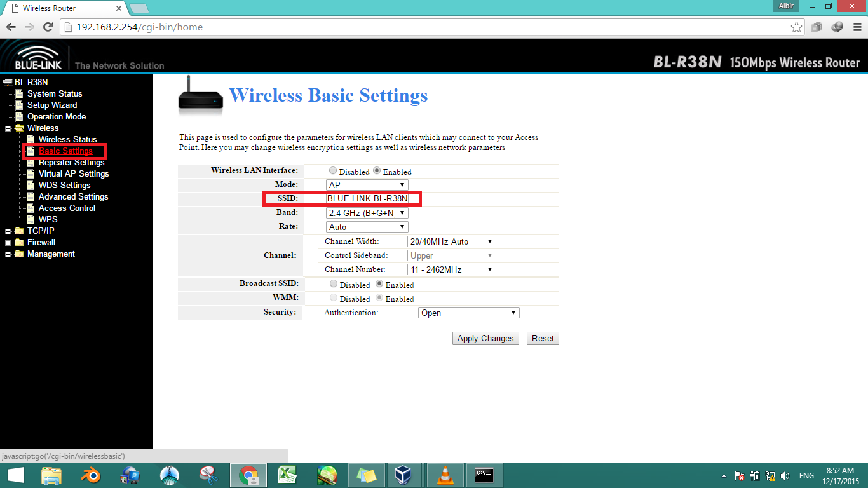The image size is (868, 488).
Task: Select the BL-R38N device icon at tree root
Action: [8, 81]
